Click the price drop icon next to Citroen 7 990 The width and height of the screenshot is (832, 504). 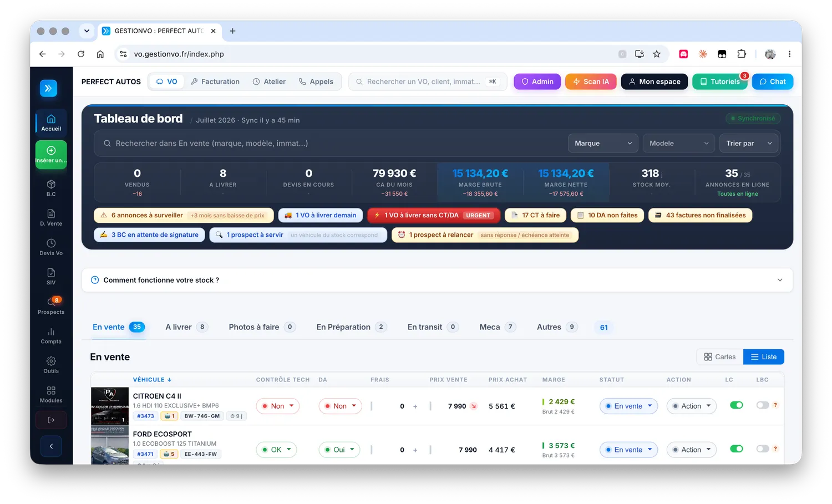pos(474,406)
